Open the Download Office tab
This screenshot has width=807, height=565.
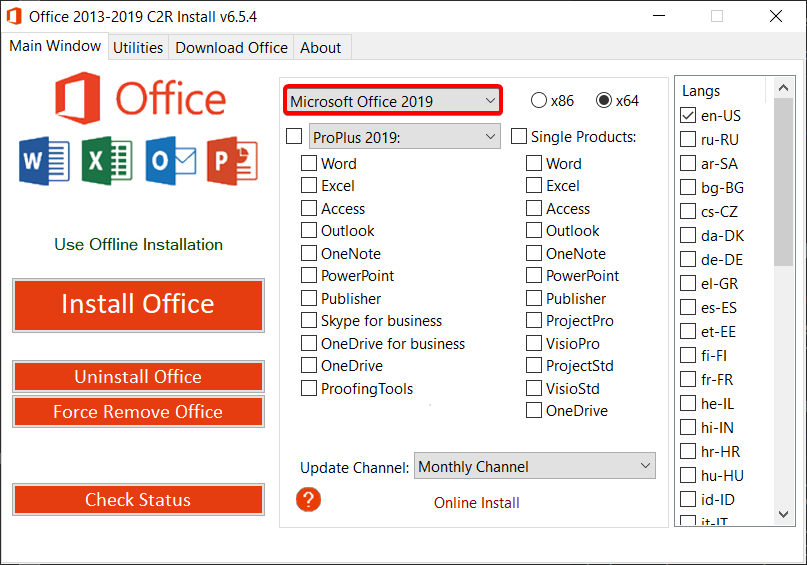point(231,47)
